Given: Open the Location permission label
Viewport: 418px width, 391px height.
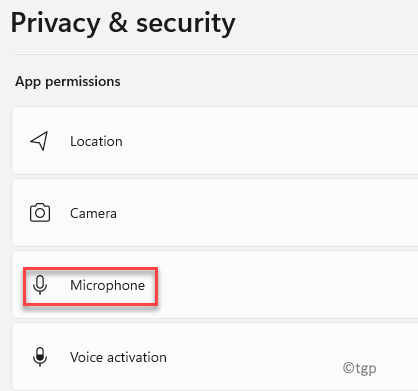Looking at the screenshot, I should click(x=96, y=141).
